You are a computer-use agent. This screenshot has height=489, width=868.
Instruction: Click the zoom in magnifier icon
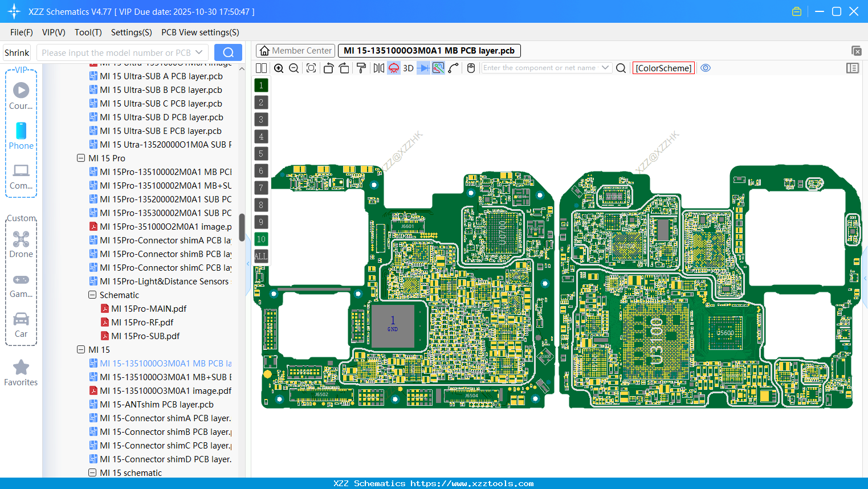pyautogui.click(x=279, y=68)
